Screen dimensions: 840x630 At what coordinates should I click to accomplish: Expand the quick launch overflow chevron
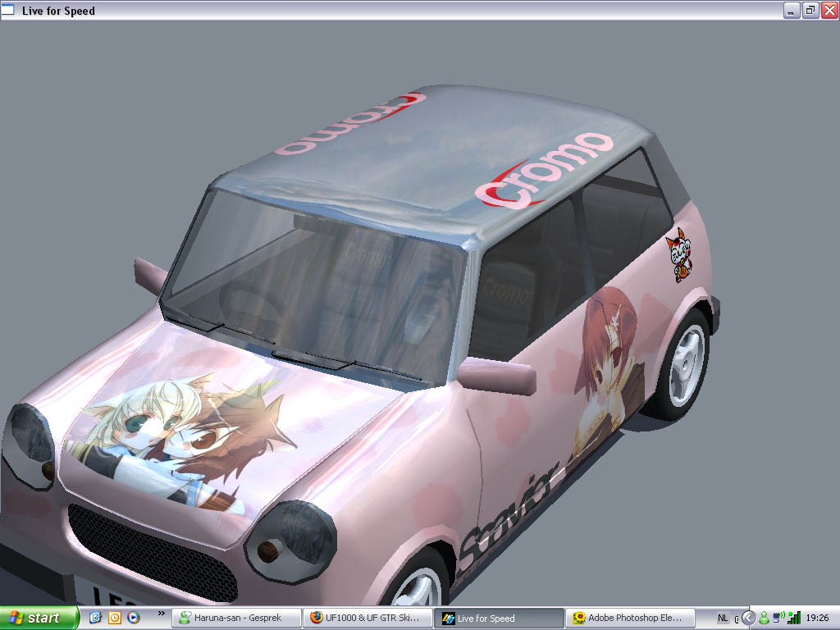tap(162, 613)
